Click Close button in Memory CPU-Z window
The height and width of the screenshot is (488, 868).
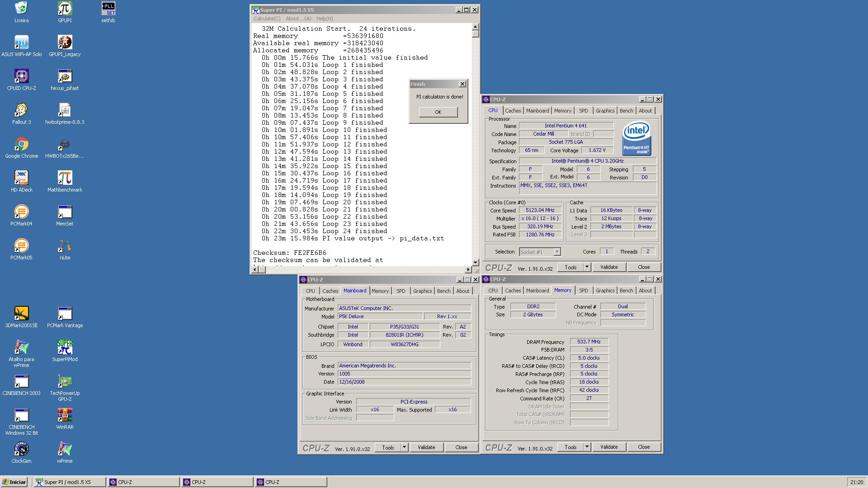click(644, 447)
